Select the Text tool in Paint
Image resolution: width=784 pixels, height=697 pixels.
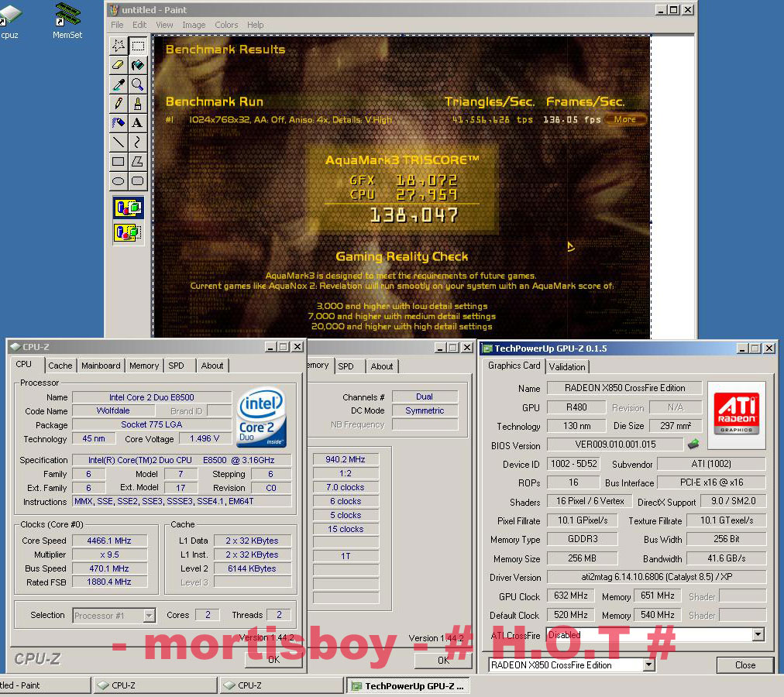pyautogui.click(x=138, y=123)
